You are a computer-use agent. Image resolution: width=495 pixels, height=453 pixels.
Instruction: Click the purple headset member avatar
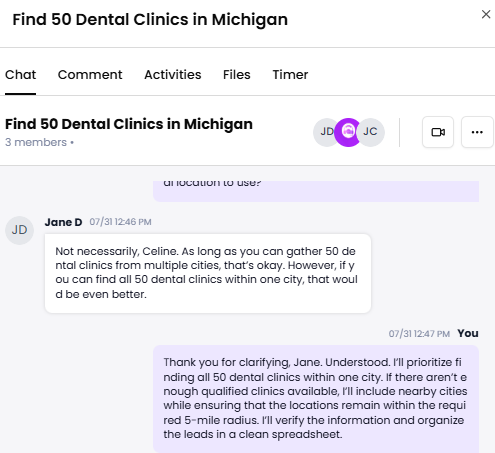click(x=348, y=132)
